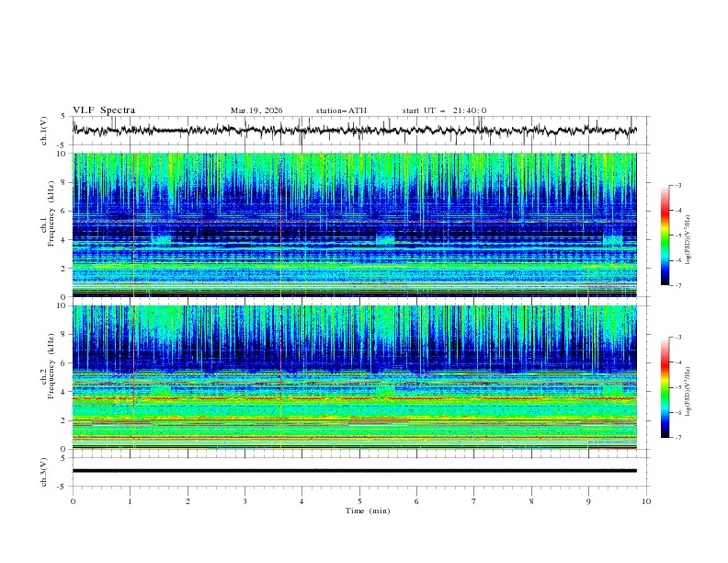
Task: Click time axis tick label "1"
Action: [131, 501]
